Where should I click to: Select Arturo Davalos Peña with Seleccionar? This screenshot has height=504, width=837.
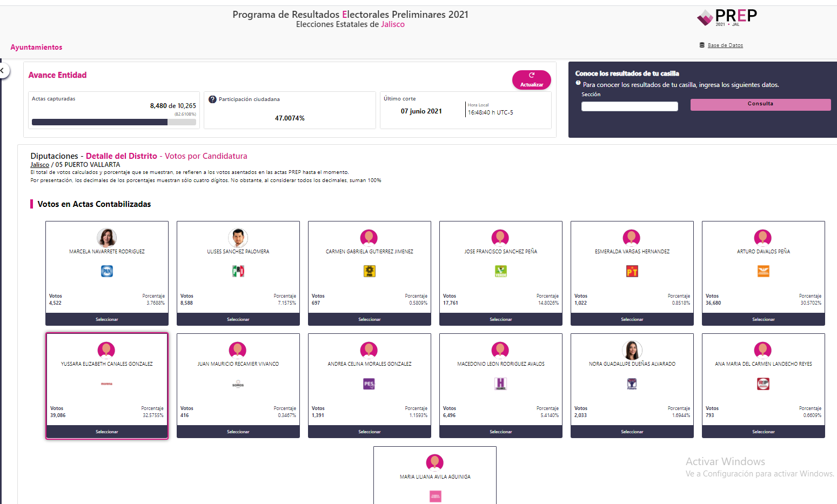click(764, 319)
